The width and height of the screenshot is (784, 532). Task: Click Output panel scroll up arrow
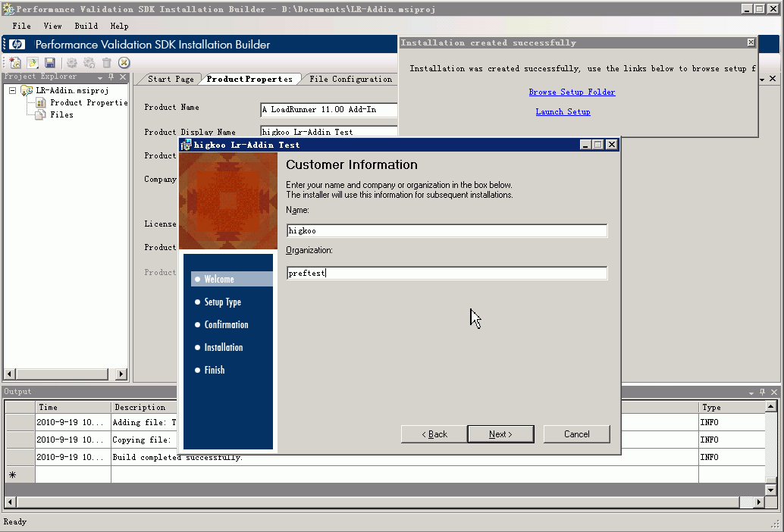tap(770, 406)
